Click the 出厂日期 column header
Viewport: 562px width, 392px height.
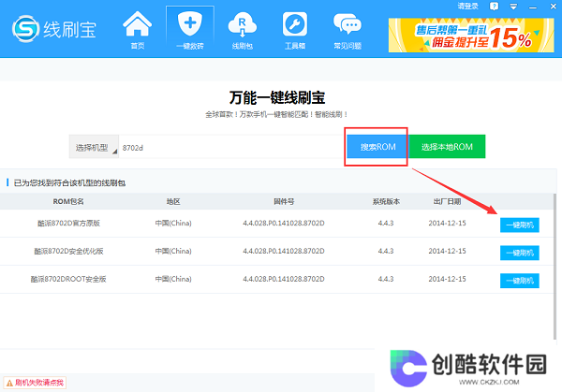[447, 201]
